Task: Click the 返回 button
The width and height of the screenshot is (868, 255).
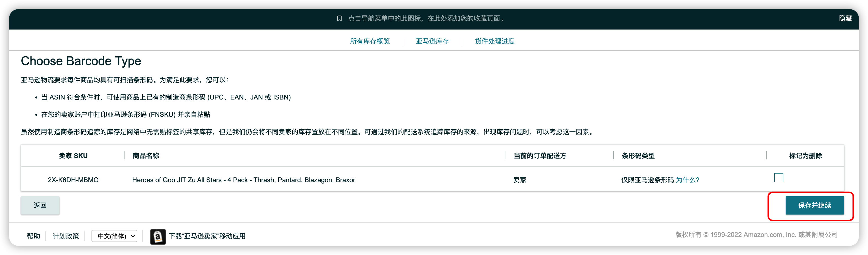Action: [40, 205]
